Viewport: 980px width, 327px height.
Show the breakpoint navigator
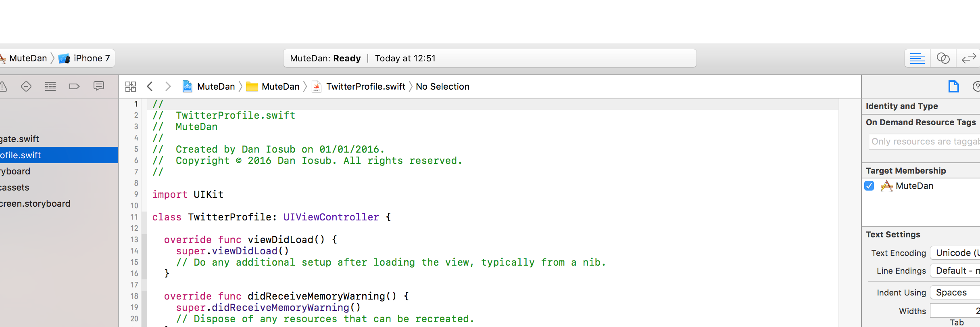pyautogui.click(x=75, y=86)
